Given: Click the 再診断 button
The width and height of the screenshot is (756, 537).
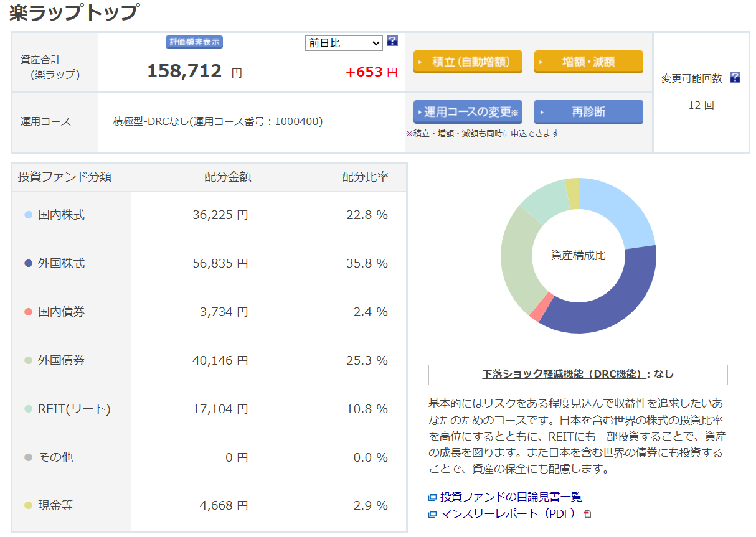Looking at the screenshot, I should [x=588, y=112].
